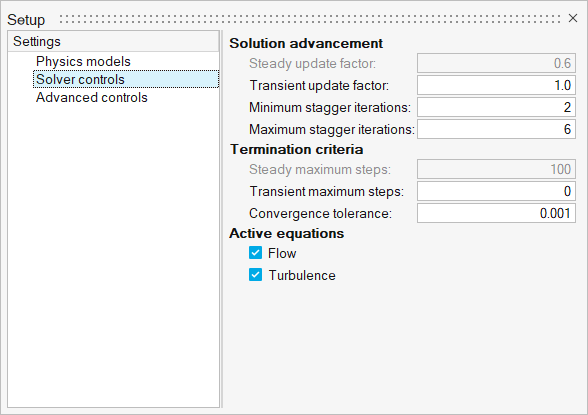Toggle the Turbulence equation checkbox

click(x=255, y=275)
